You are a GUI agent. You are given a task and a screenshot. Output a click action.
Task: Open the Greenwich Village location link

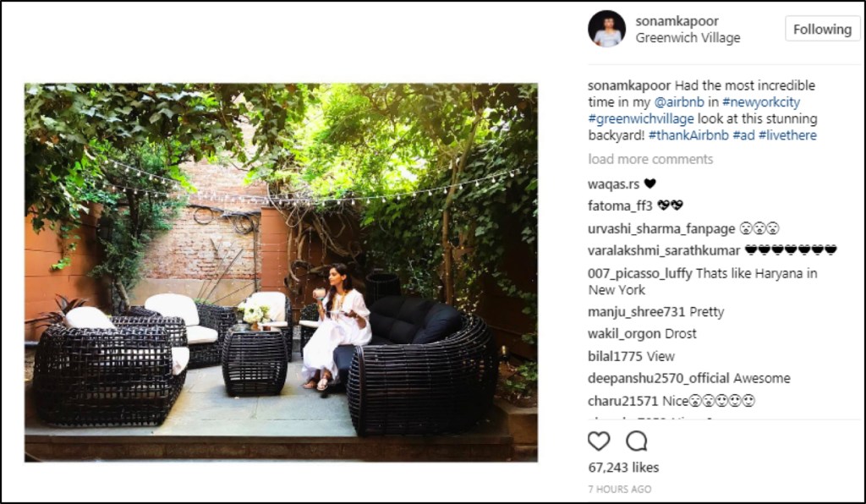(x=688, y=38)
